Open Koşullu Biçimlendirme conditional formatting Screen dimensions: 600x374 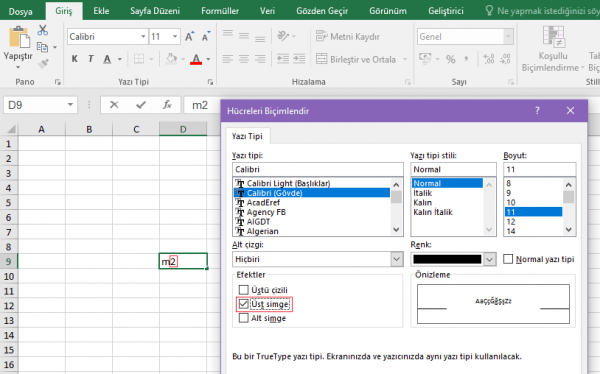[x=553, y=49]
